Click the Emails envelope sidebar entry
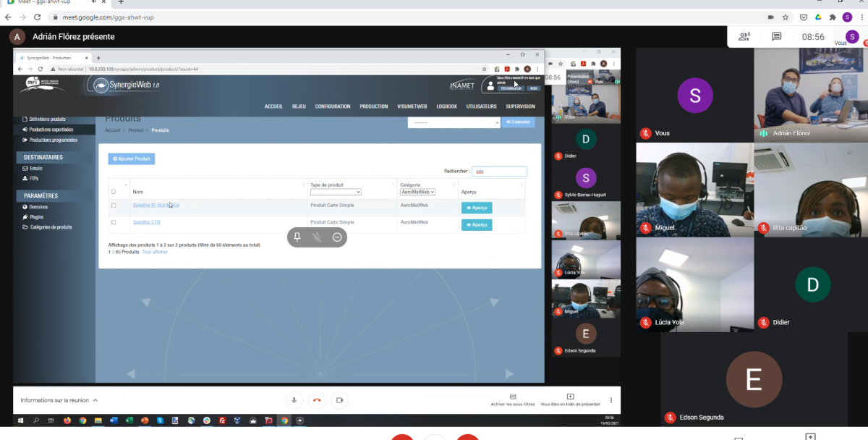The width and height of the screenshot is (868, 440). 33,169
